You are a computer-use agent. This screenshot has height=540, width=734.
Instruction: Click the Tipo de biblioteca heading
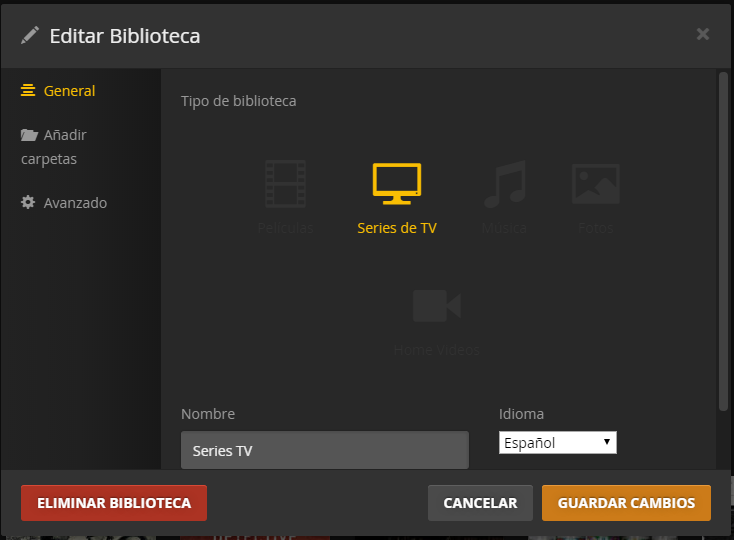(x=239, y=101)
